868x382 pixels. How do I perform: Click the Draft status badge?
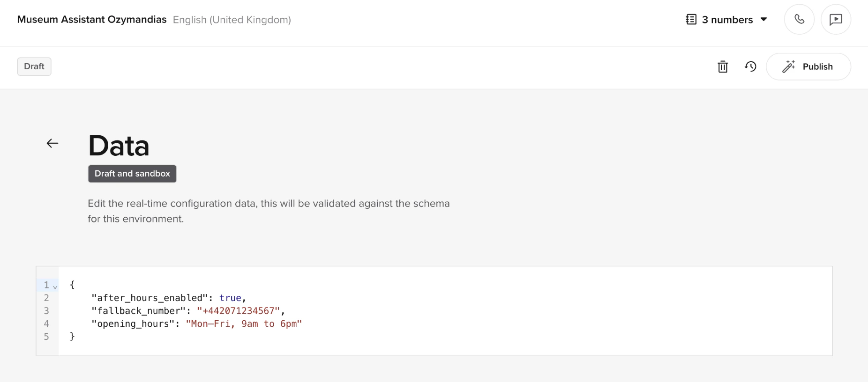pyautogui.click(x=34, y=66)
